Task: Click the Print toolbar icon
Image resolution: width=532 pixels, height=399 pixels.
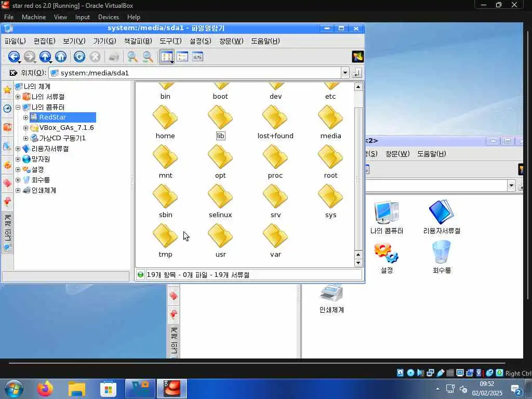Action: point(114,57)
